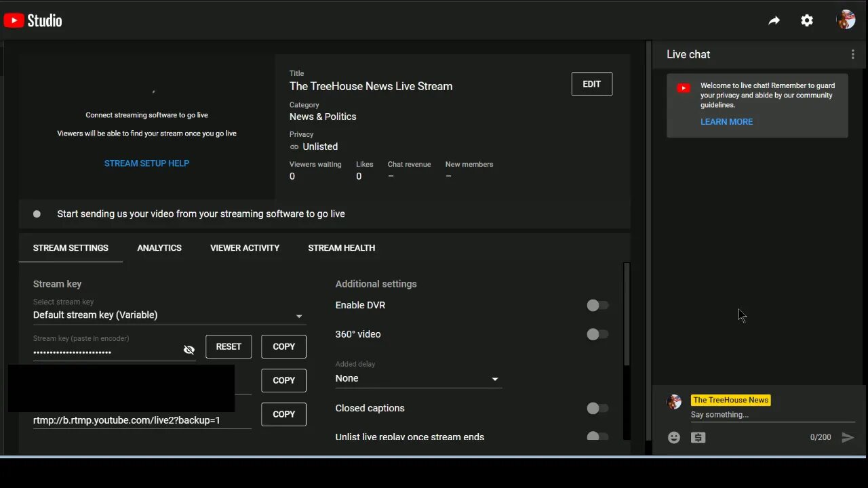Click the New members label
Image resolution: width=868 pixels, height=488 pixels.
(469, 164)
